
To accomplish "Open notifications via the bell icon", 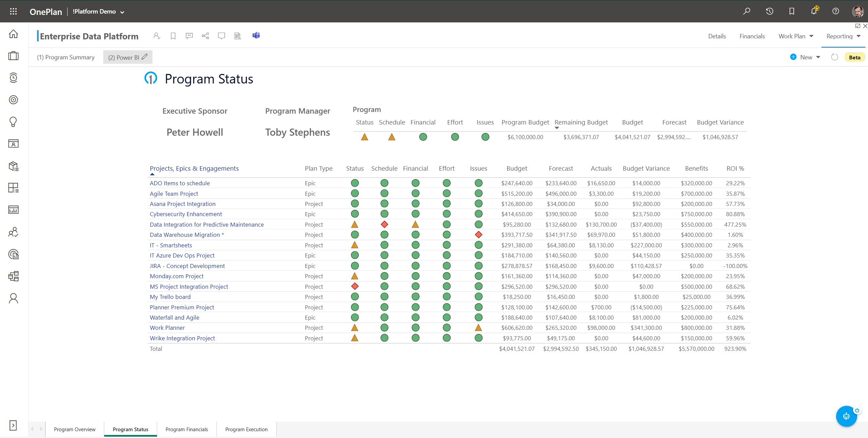I will point(814,11).
